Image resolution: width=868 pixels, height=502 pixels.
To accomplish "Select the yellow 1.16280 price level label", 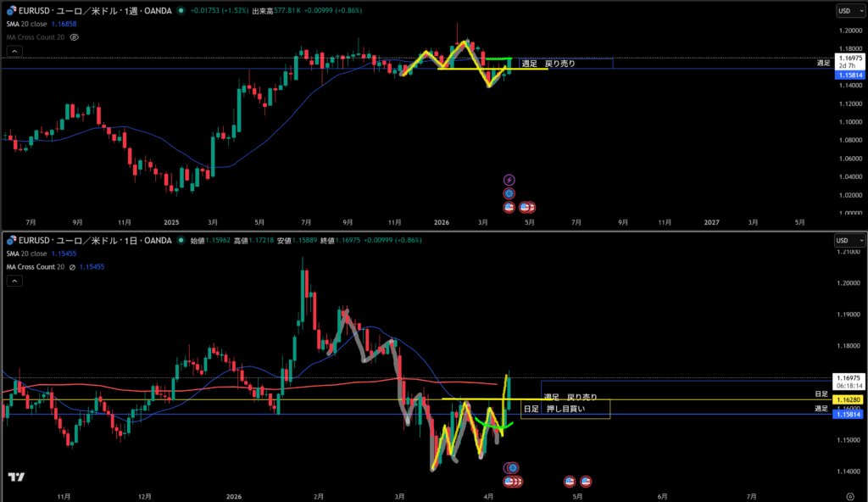I will coord(849,399).
